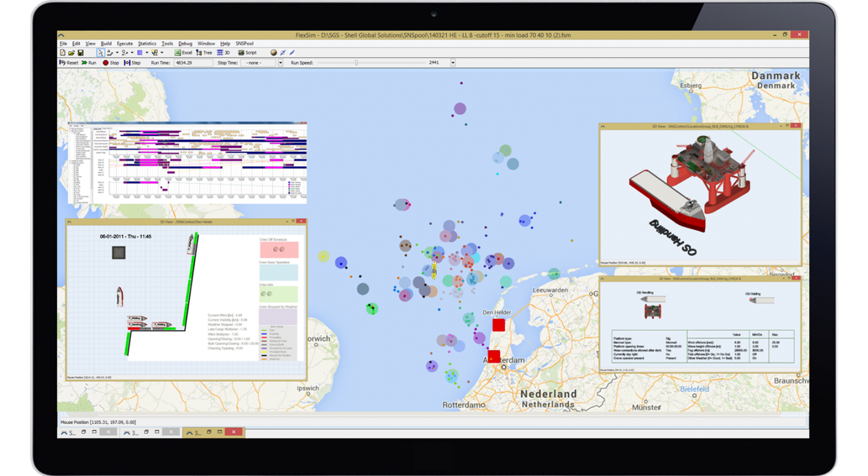Open the SNSPool menu
This screenshot has width=868, height=476.
(244, 43)
